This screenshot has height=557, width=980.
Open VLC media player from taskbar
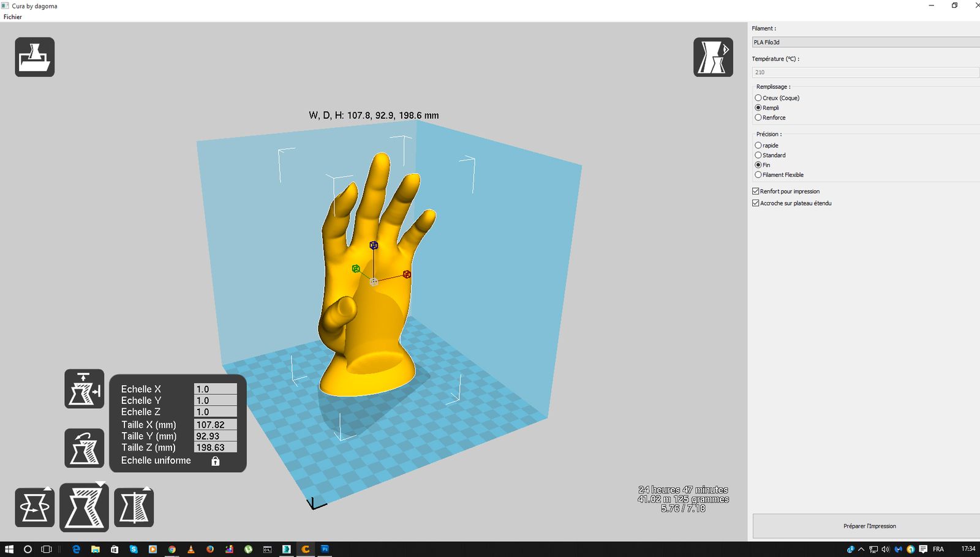coord(191,549)
